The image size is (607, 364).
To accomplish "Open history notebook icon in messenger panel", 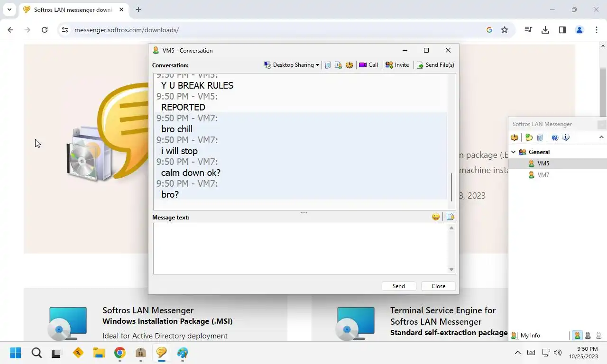I will (540, 137).
